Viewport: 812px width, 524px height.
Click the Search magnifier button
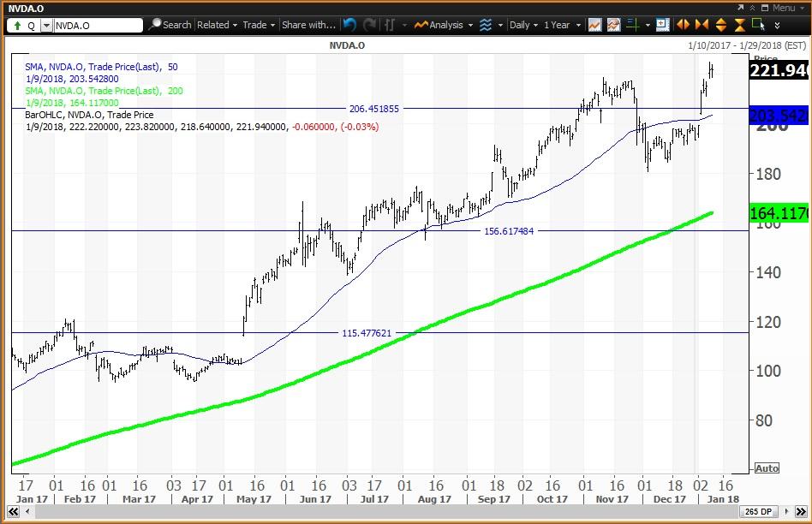(x=170, y=24)
